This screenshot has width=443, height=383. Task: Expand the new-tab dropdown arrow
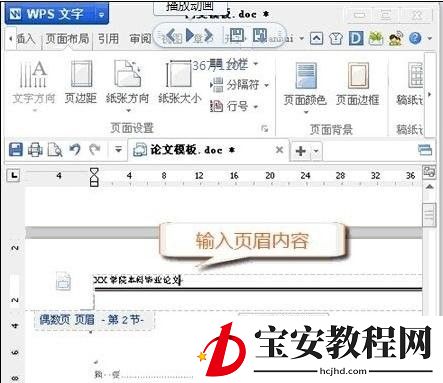coord(316,152)
